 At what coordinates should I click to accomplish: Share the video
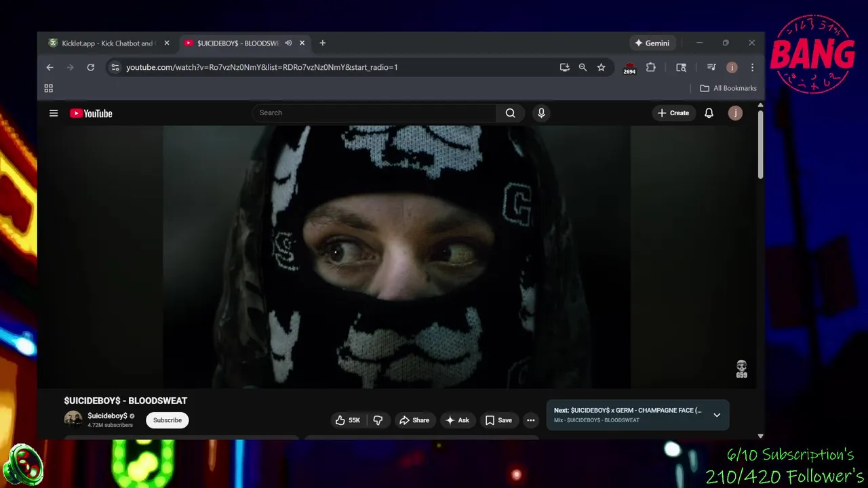[x=414, y=420]
